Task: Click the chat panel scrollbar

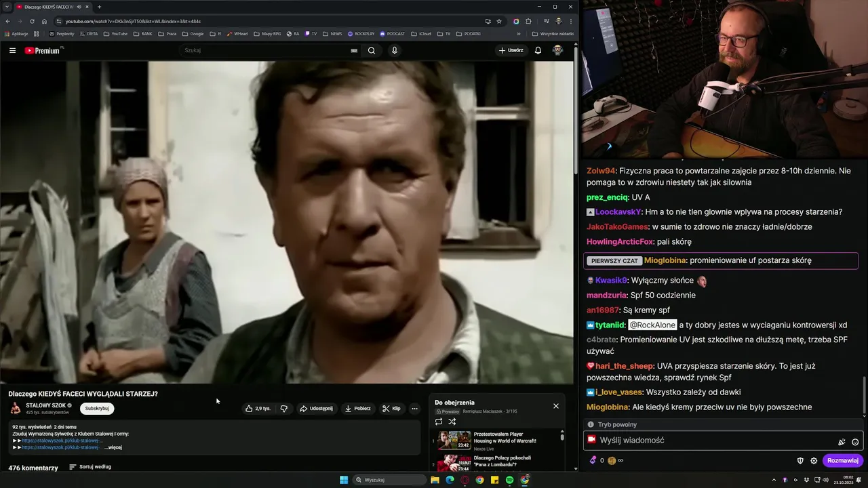Action: pos(864,396)
